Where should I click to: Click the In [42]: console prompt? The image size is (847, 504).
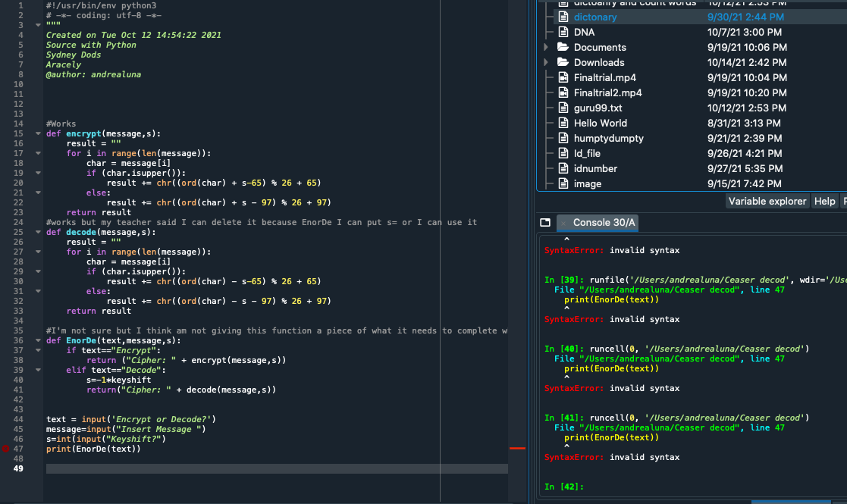[564, 487]
